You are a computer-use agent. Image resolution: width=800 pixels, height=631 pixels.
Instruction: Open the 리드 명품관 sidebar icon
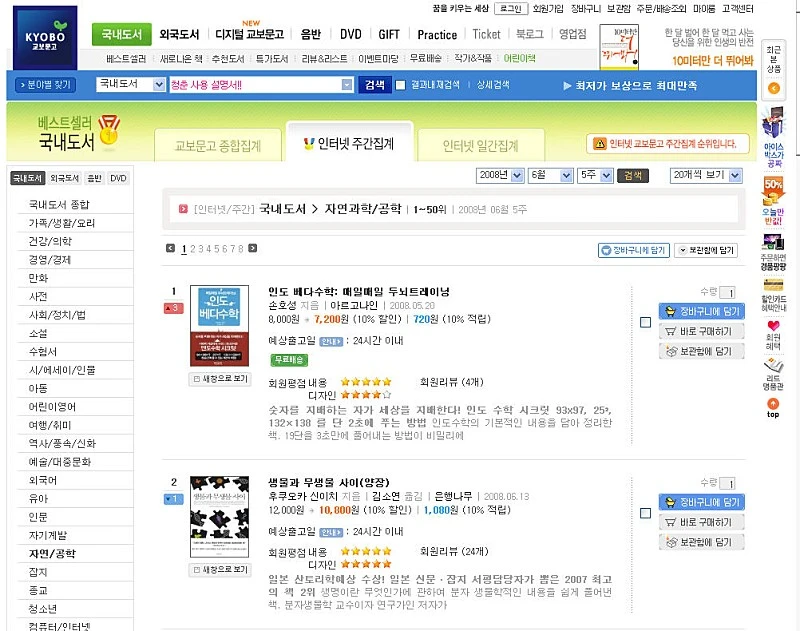point(773,365)
